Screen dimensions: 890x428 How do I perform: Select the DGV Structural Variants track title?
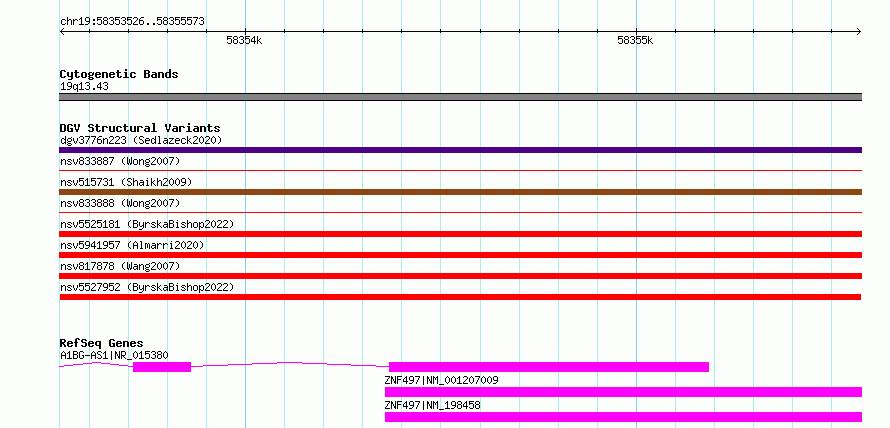coord(140,128)
